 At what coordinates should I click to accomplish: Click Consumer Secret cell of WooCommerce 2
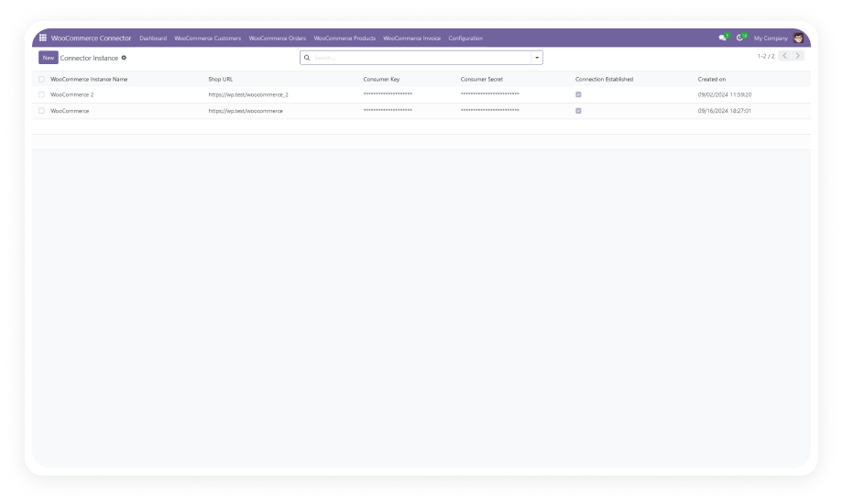490,94
